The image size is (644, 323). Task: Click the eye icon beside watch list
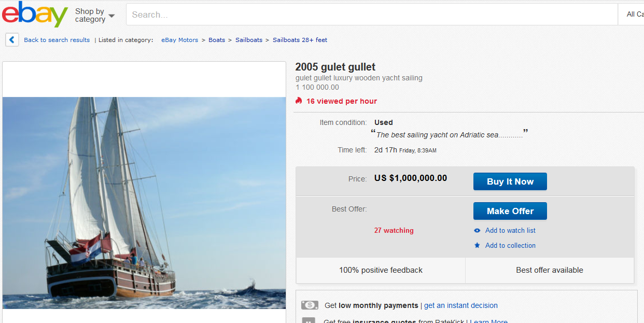[477, 231]
